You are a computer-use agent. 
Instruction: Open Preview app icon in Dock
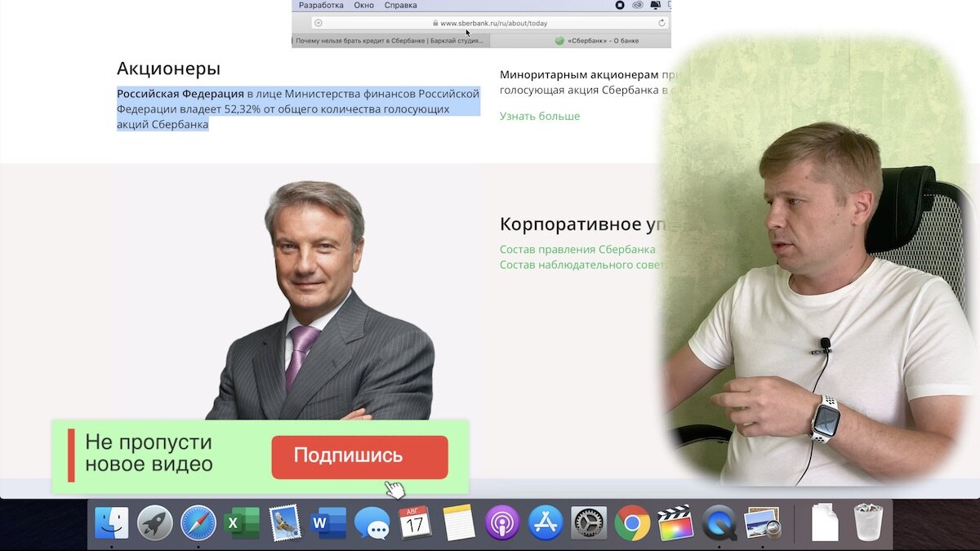click(x=764, y=523)
